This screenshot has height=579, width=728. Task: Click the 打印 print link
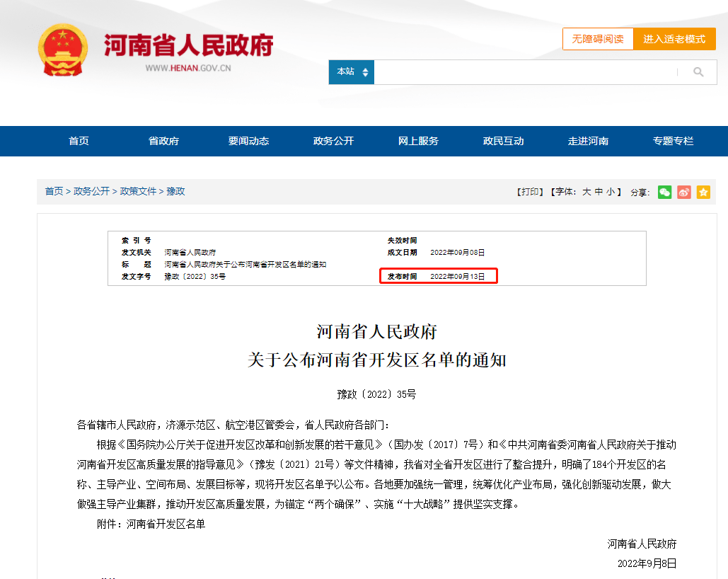[531, 192]
